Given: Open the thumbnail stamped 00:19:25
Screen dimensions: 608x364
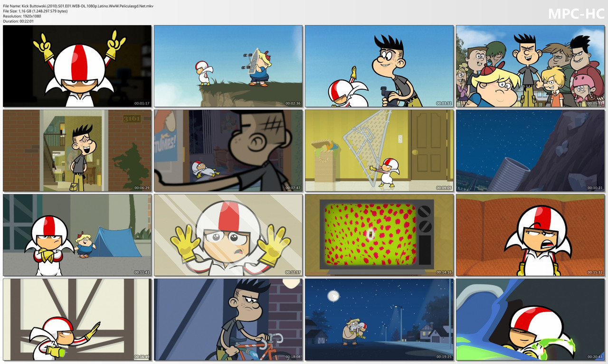Looking at the screenshot, I should [x=379, y=320].
